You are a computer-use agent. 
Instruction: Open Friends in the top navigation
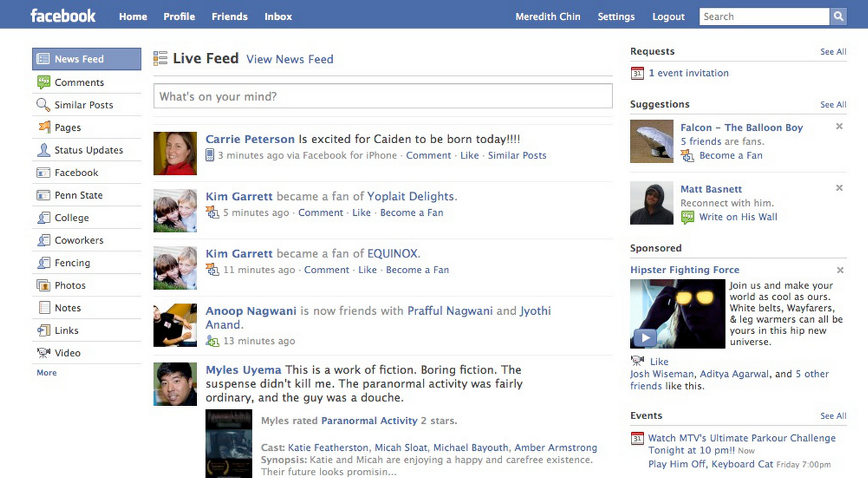229,16
